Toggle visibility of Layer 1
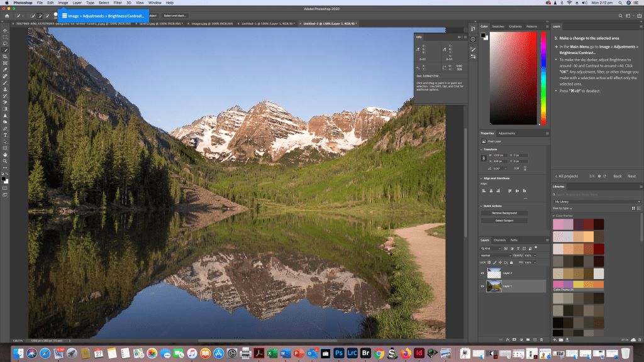The width and height of the screenshot is (644, 362). coord(482,287)
